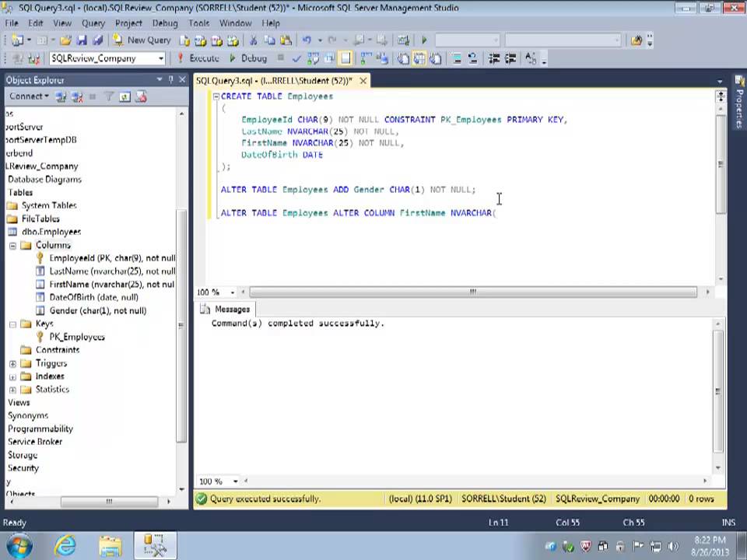Open the Tools menu
This screenshot has width=747, height=560.
click(x=198, y=23)
